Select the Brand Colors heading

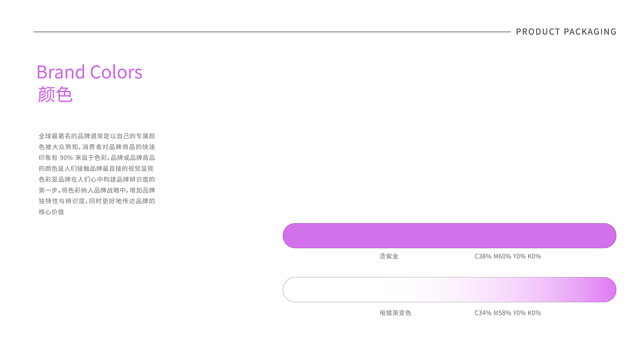click(90, 72)
